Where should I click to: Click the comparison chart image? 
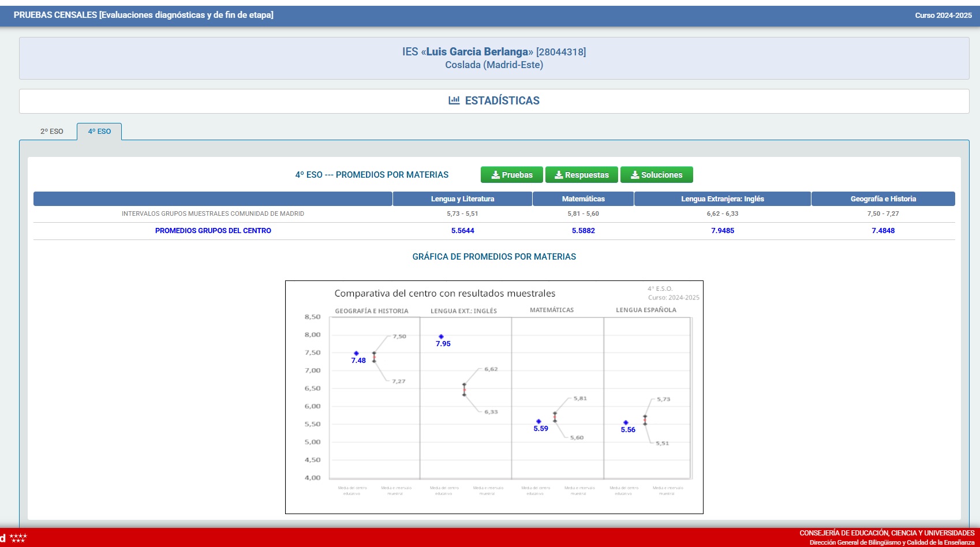click(494, 397)
